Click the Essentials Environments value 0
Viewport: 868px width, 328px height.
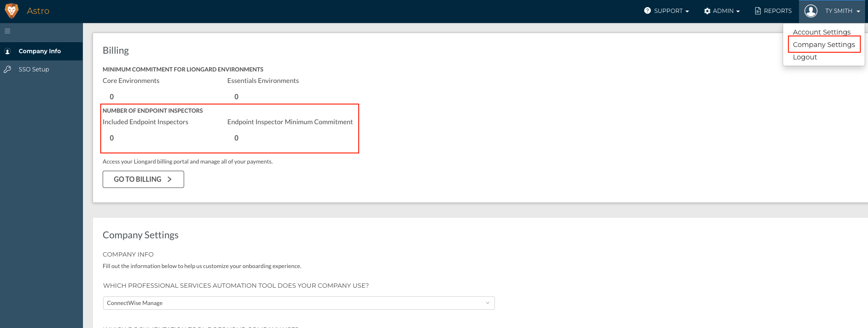(x=236, y=97)
